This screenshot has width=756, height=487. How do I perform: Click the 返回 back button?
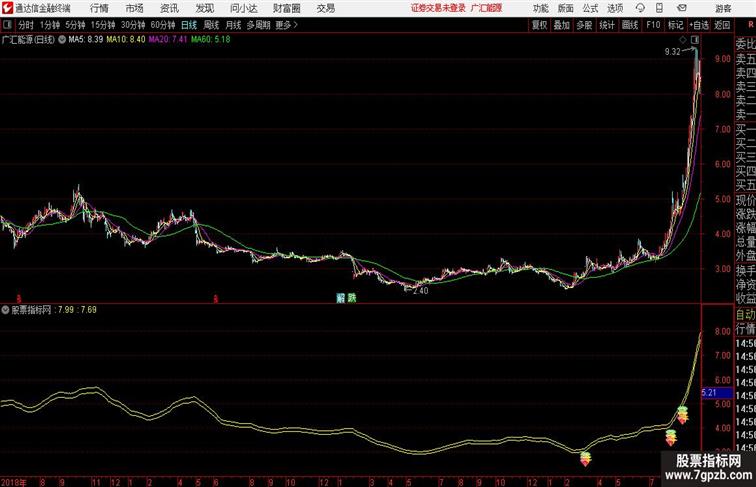click(722, 25)
